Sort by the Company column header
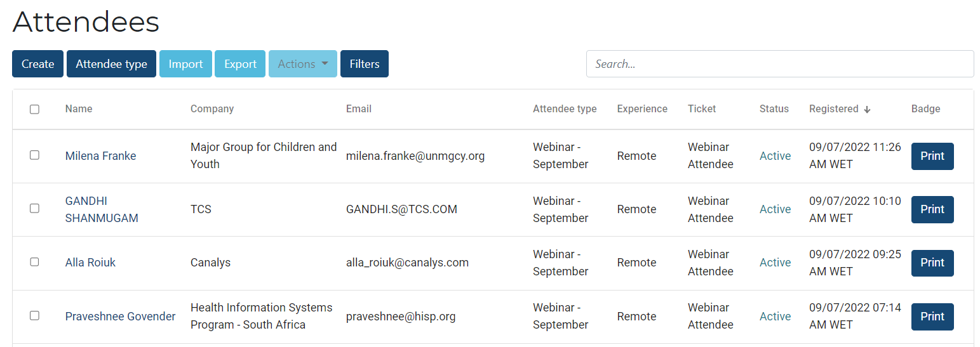 click(x=212, y=109)
